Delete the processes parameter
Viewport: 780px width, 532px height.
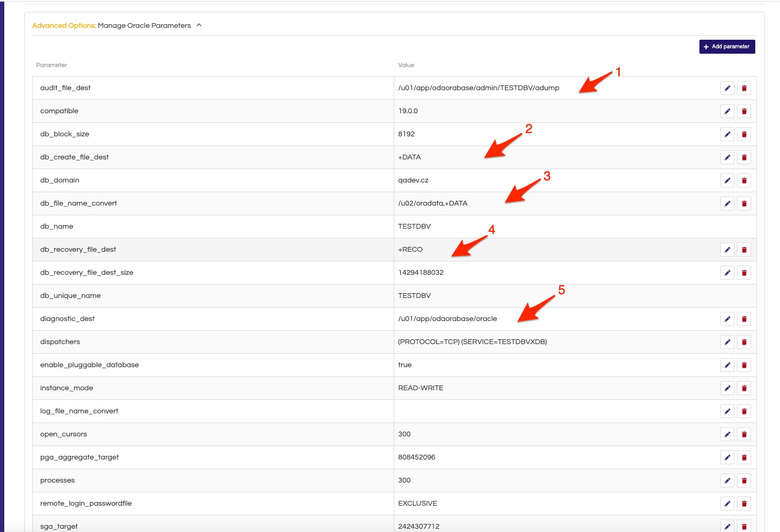coord(743,480)
